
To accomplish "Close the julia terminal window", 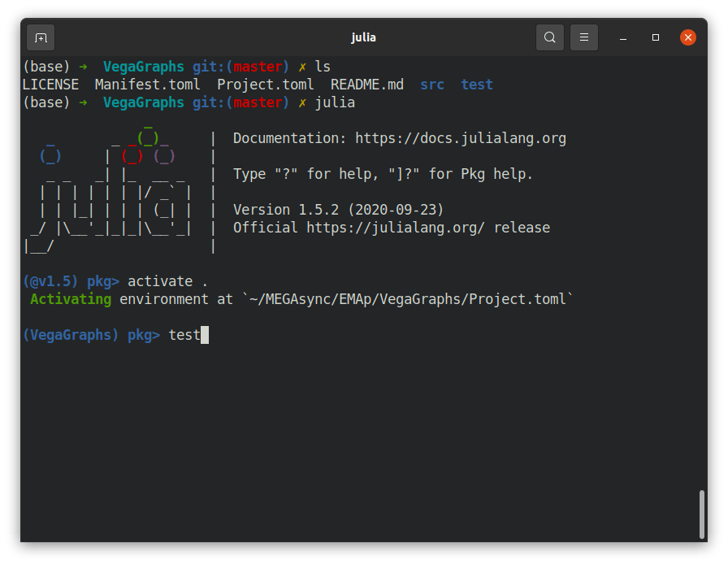I will click(x=688, y=37).
